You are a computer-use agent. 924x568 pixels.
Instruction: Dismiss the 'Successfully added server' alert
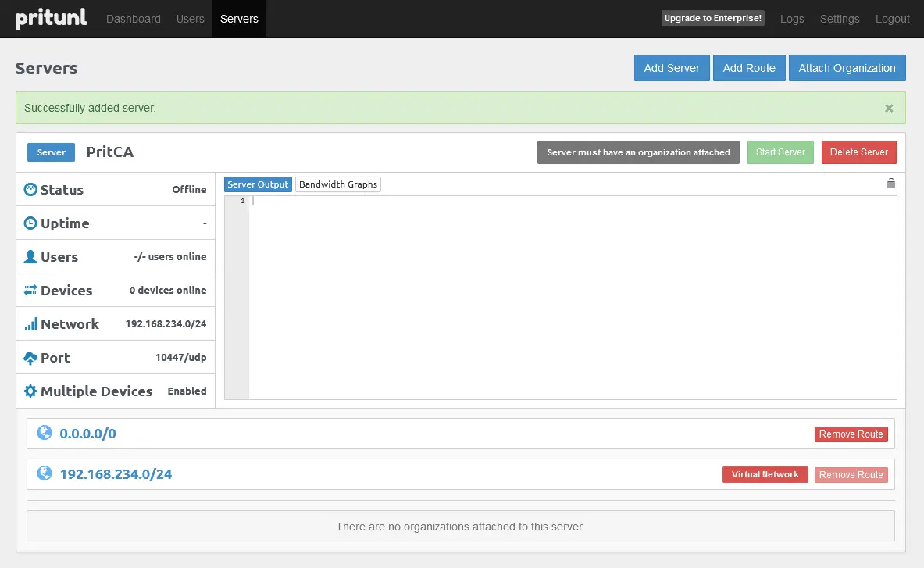[x=889, y=109]
